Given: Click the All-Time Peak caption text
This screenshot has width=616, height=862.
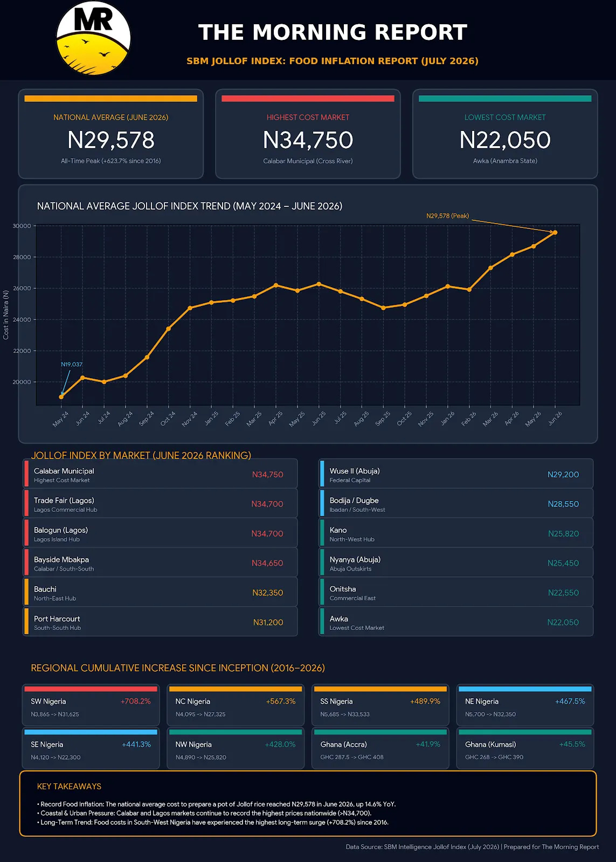Looking at the screenshot, I should pos(111,161).
